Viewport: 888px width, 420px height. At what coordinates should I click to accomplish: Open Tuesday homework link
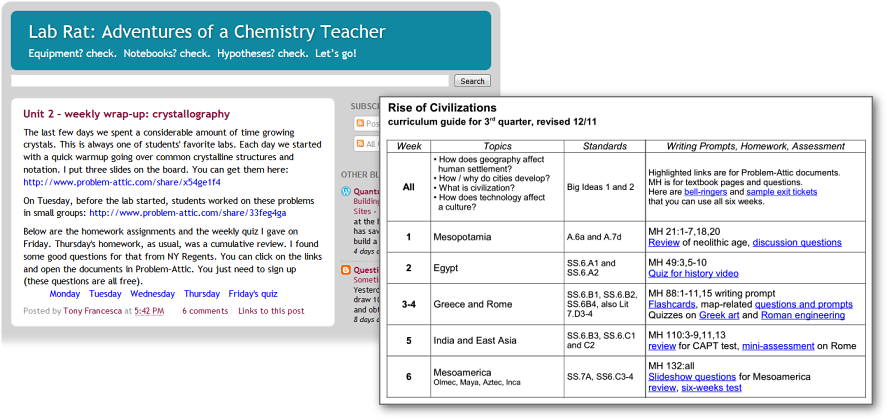(105, 294)
